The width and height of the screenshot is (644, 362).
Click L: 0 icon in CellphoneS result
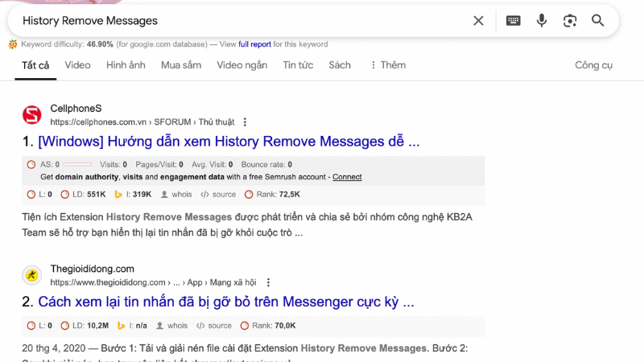[x=31, y=195]
